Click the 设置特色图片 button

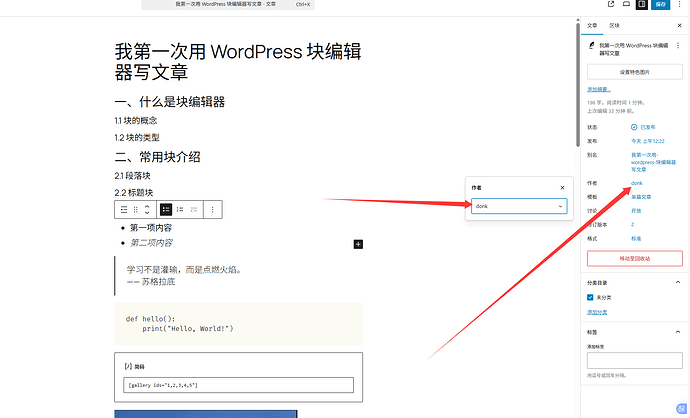coord(635,72)
